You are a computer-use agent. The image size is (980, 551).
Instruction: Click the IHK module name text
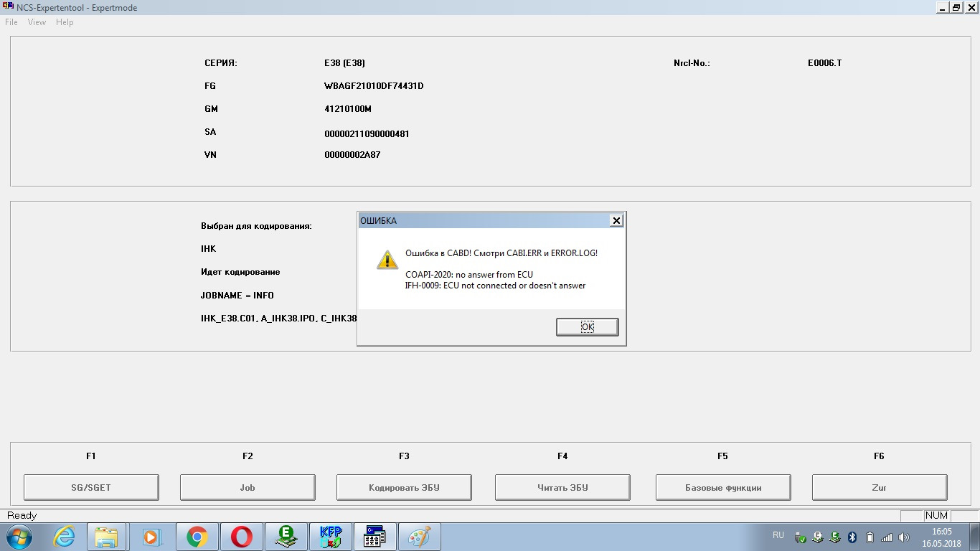(x=208, y=249)
